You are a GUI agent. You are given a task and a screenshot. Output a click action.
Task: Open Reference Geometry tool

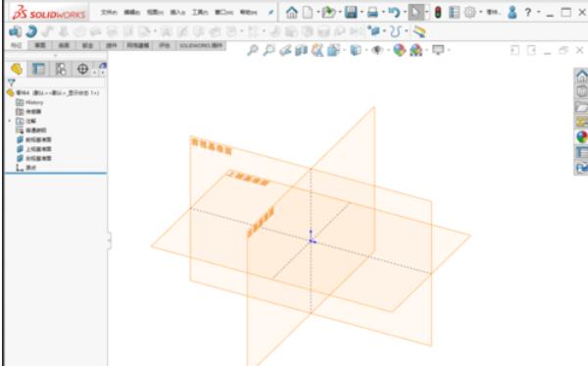pyautogui.click(x=374, y=31)
